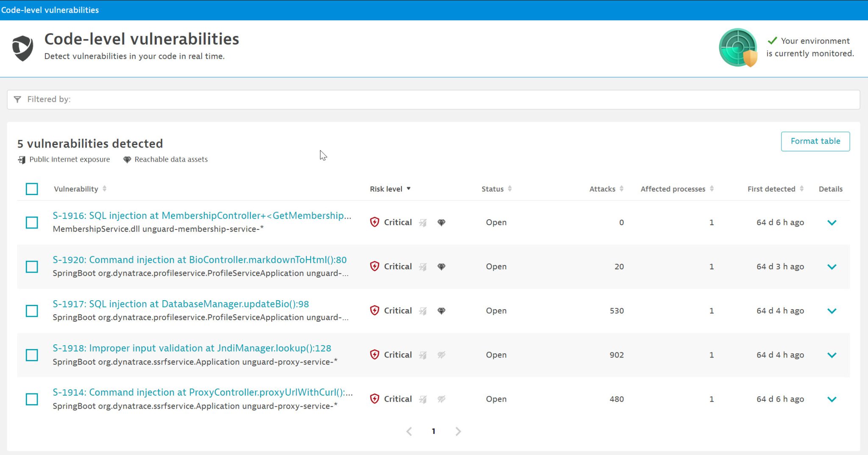
Task: Click page number 1 in pagination
Action: pyautogui.click(x=434, y=431)
